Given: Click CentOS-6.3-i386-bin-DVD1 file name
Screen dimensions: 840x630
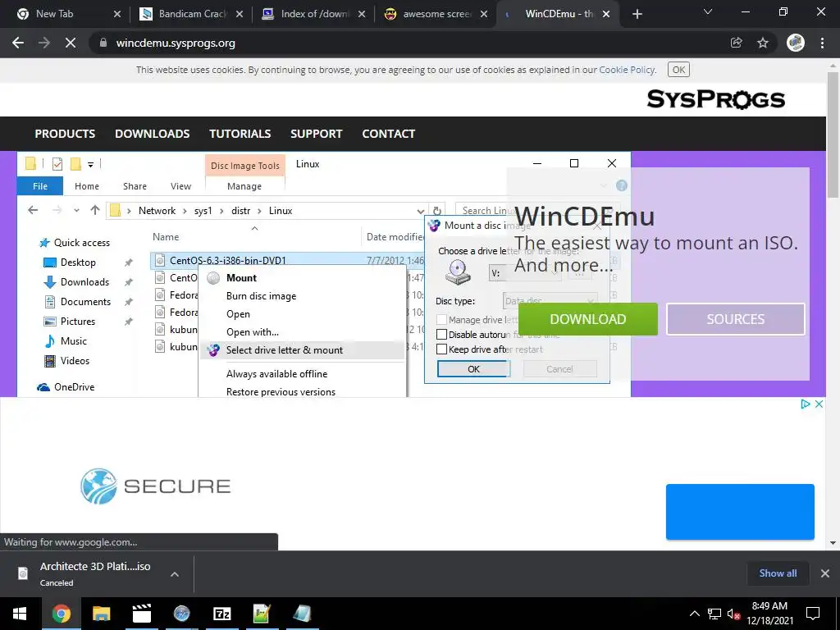Looking at the screenshot, I should click(x=228, y=260).
